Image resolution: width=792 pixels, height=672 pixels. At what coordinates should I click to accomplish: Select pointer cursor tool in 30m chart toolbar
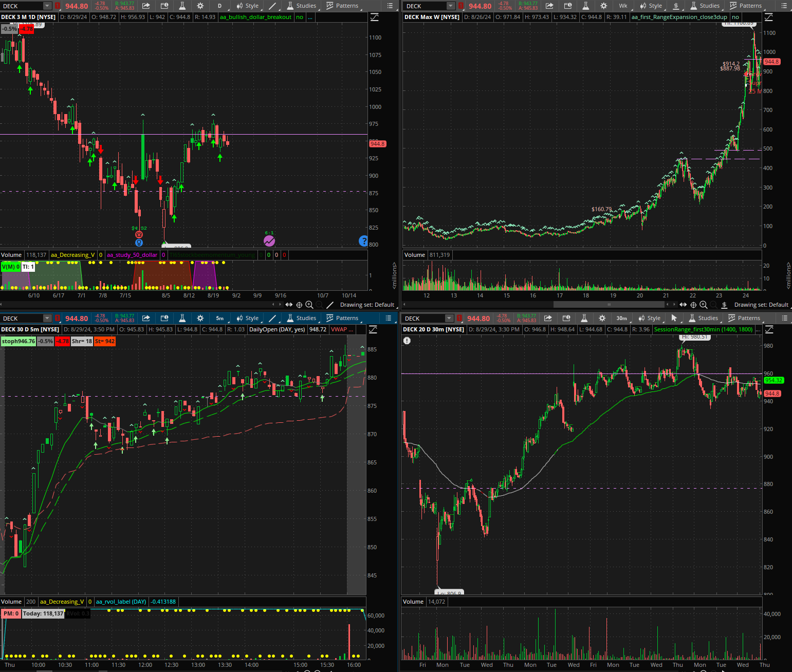(x=674, y=318)
